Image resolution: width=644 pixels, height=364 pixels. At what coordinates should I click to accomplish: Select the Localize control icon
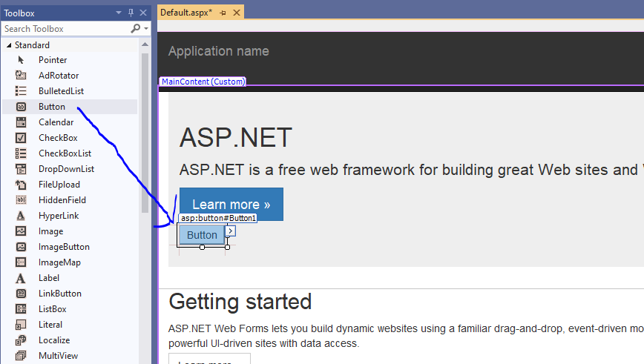pos(21,340)
